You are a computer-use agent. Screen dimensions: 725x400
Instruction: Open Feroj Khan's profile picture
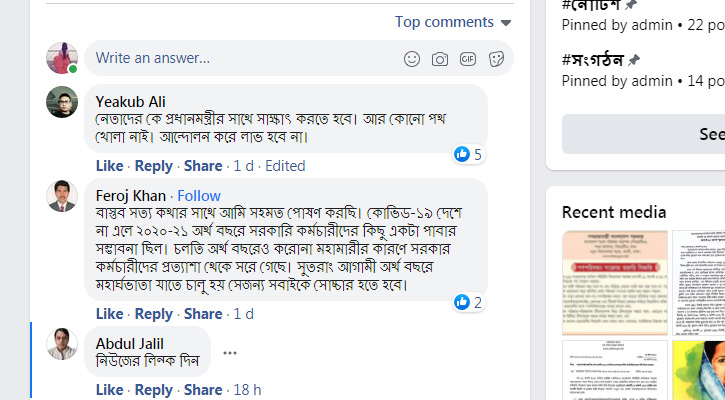click(x=62, y=196)
